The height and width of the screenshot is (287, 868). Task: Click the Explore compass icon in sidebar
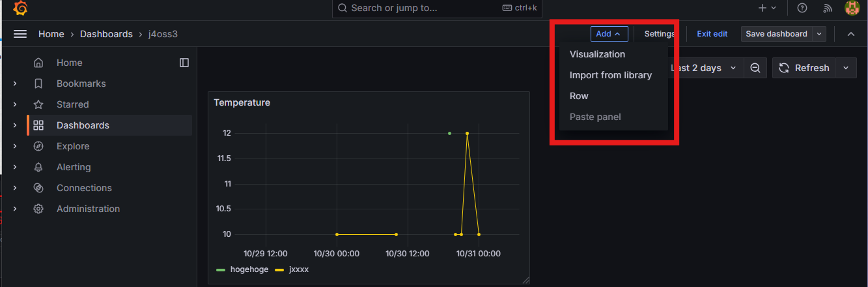[38, 146]
